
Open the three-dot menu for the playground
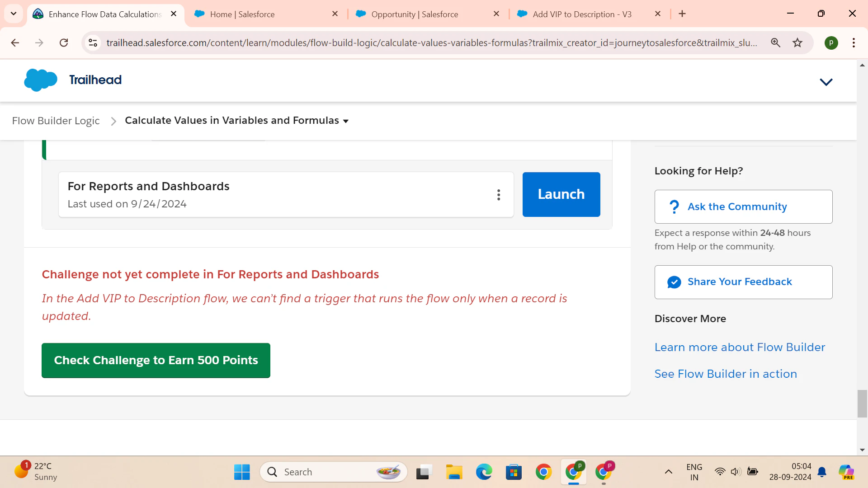click(x=499, y=195)
